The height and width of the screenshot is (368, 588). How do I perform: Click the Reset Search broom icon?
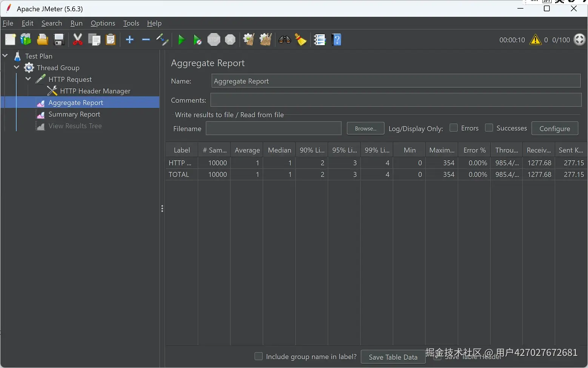pyautogui.click(x=301, y=40)
